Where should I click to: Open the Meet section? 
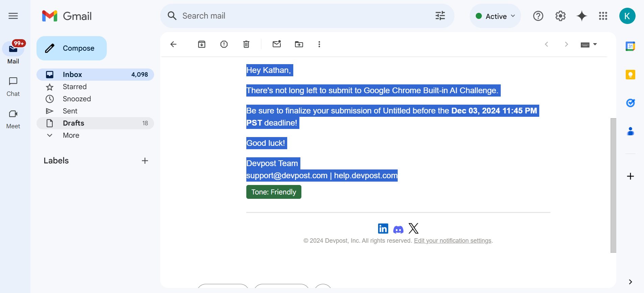(13, 119)
